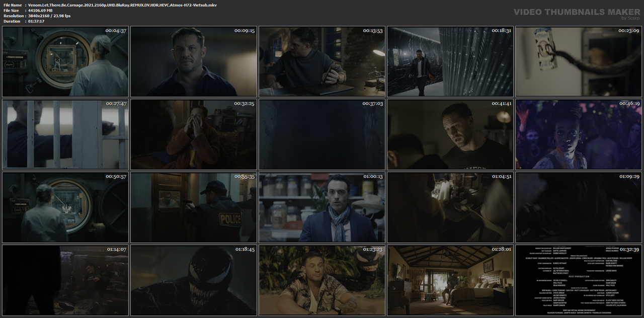
Task: Select the frame at 00:27:47
Action: (65, 134)
